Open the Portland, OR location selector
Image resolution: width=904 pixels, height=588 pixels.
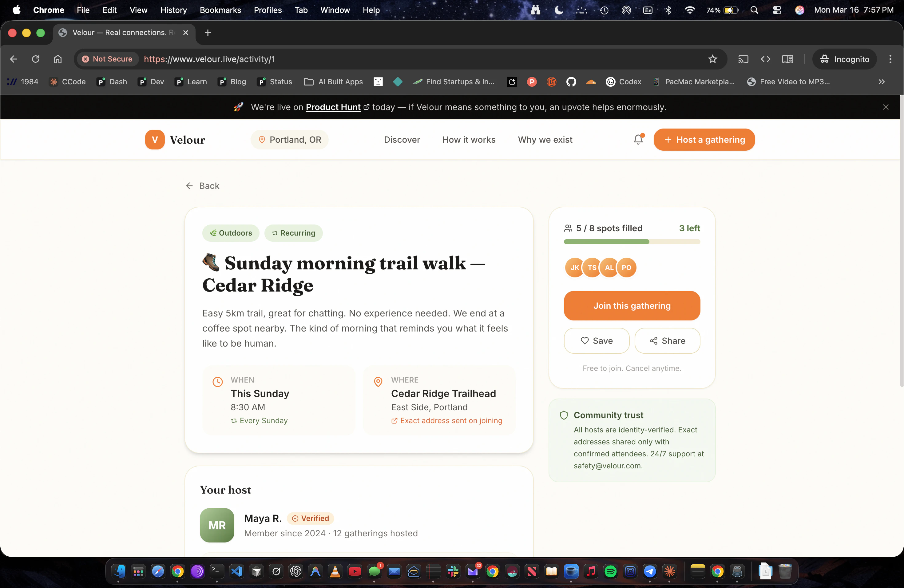point(289,140)
